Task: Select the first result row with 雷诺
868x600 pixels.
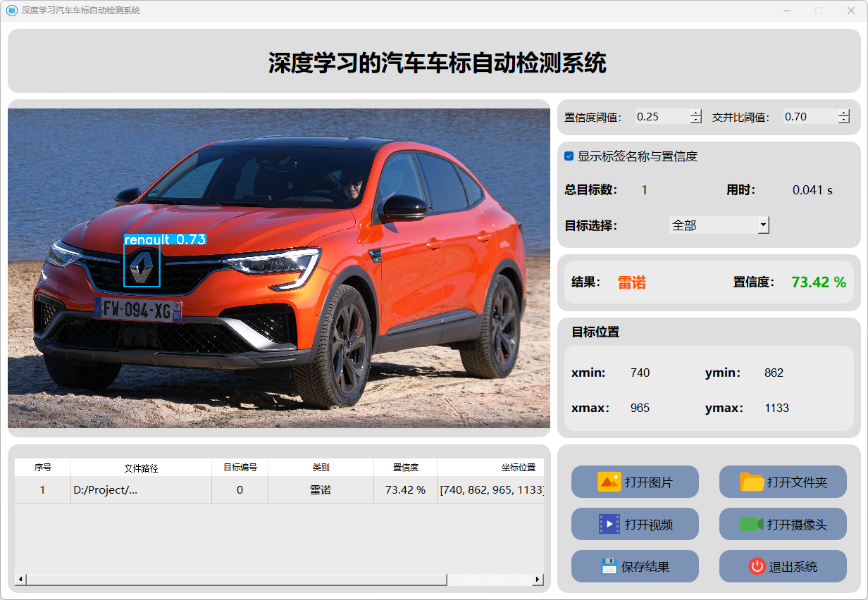Action: pos(321,490)
